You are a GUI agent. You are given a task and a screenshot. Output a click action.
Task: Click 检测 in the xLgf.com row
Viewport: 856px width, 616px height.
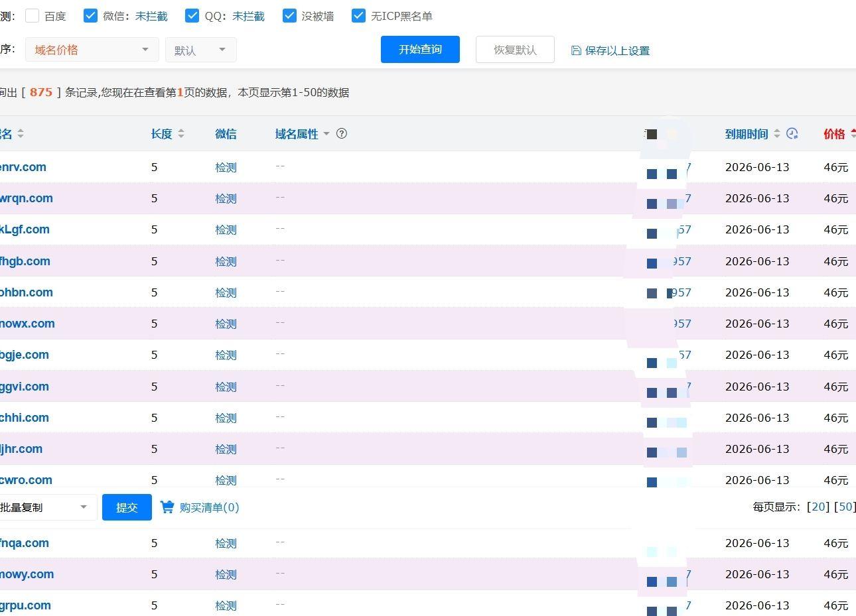pyautogui.click(x=226, y=229)
